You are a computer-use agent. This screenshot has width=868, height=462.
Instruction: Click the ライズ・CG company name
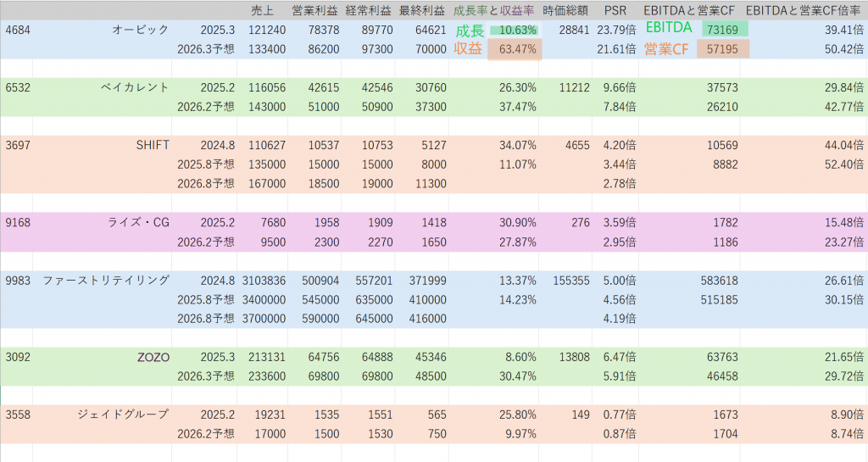tap(138, 222)
